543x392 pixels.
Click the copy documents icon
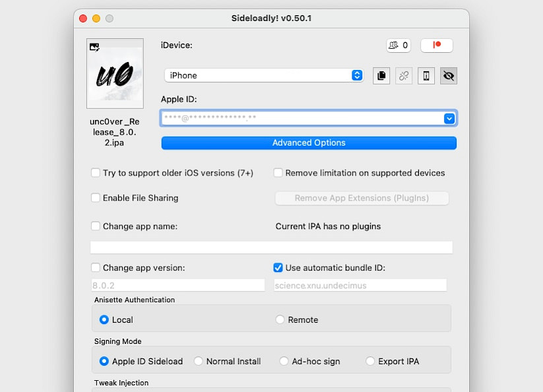pyautogui.click(x=381, y=75)
